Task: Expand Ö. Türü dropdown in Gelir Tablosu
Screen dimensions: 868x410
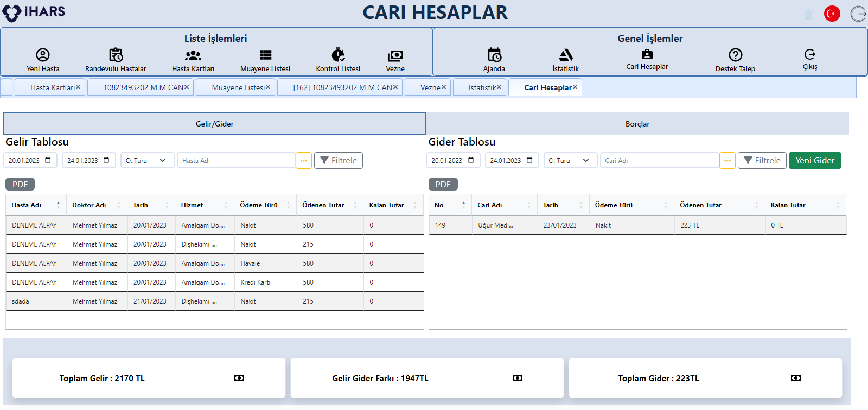Action: (147, 161)
